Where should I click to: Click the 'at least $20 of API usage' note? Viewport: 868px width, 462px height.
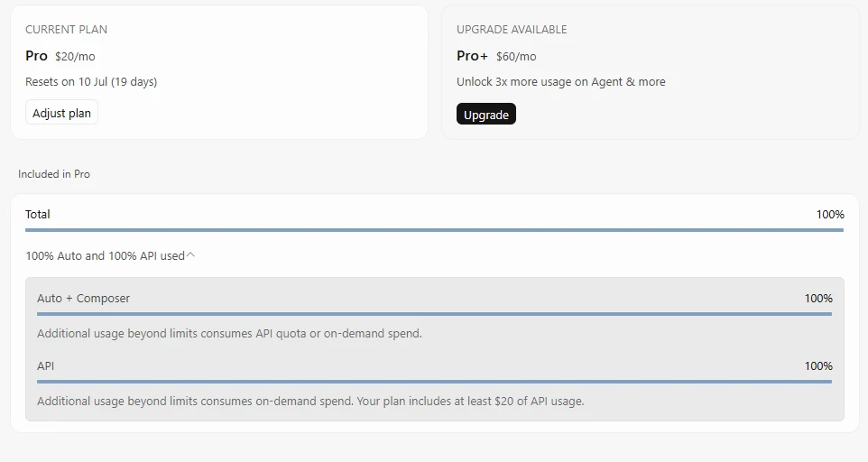click(x=310, y=402)
